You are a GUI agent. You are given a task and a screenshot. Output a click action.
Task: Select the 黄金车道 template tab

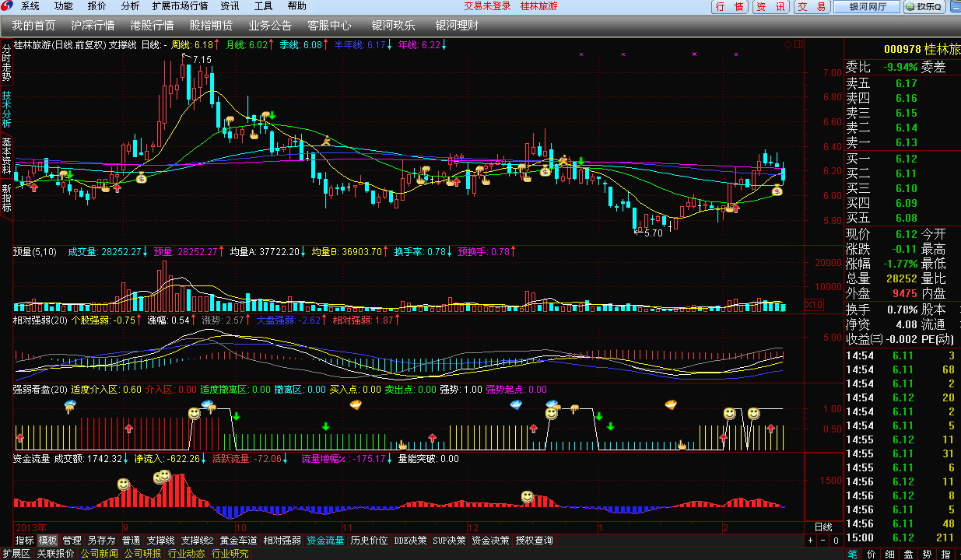tap(238, 540)
